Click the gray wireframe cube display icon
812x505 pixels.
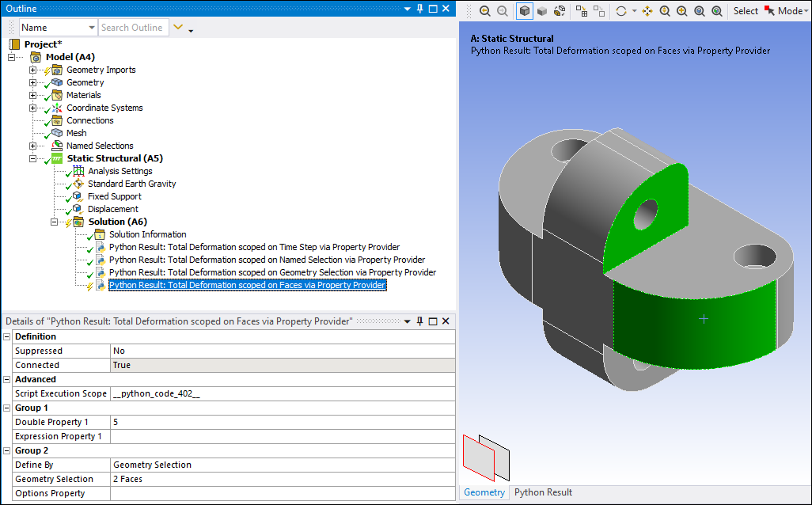coord(543,10)
